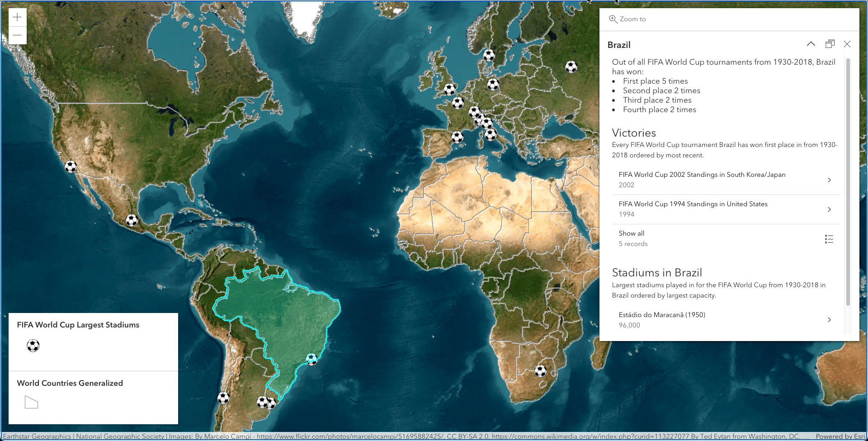Select the soccer ball marker in northern France
This screenshot has width=868, height=441.
click(458, 103)
